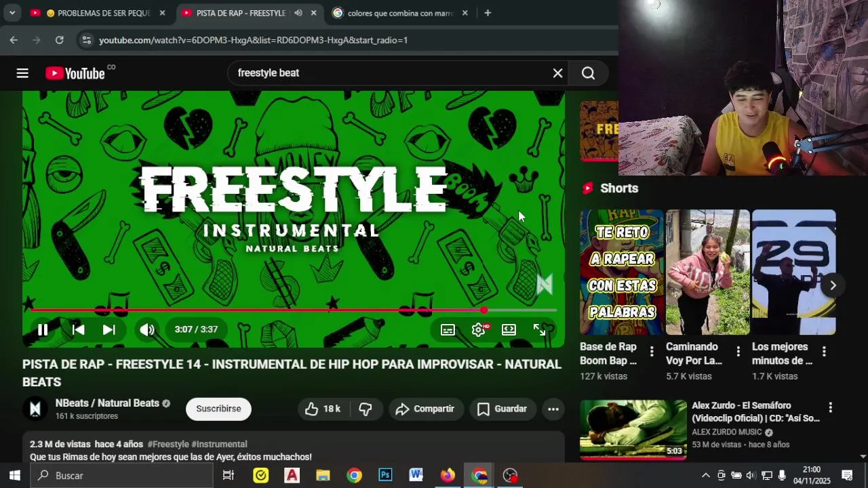This screenshot has width=868, height=488.
Task: Like the video with 18 k likes
Action: (322, 409)
